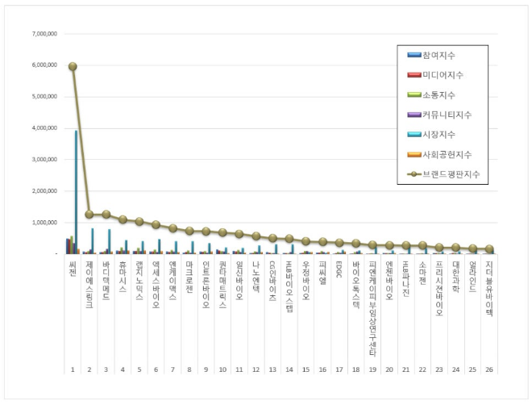Select rank number 26 at the bottom
532x405 pixels.
(x=489, y=368)
